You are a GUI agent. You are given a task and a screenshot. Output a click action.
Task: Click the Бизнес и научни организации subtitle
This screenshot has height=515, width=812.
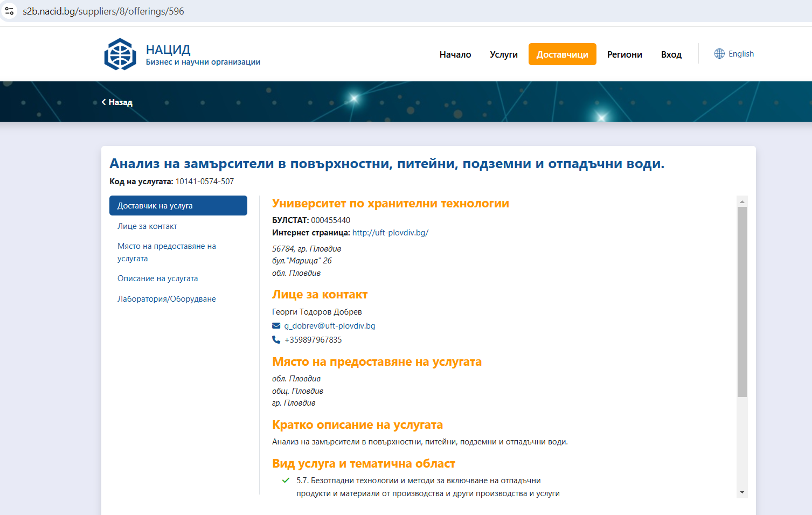tap(203, 62)
